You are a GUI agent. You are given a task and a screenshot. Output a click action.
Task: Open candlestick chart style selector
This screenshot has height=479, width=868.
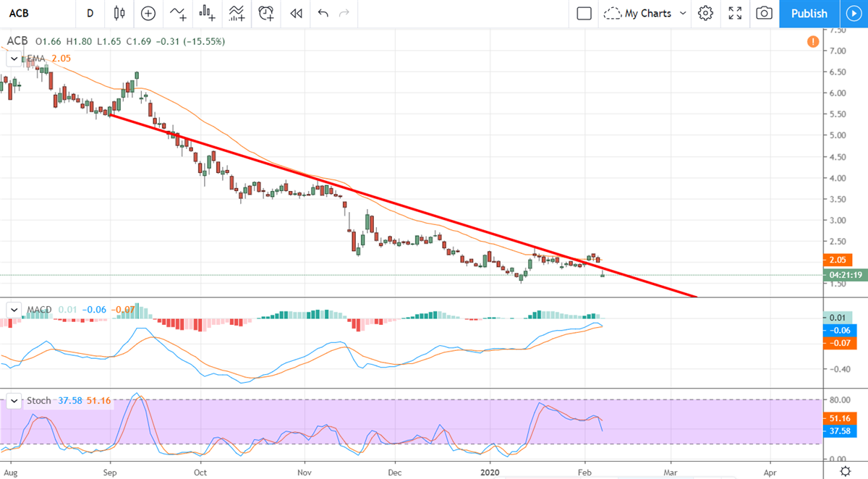pos(119,13)
